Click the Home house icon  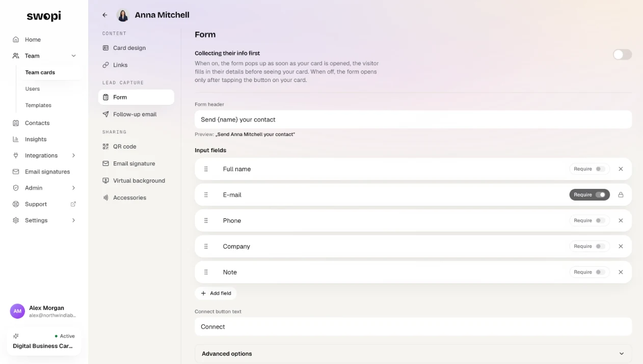[x=16, y=40]
